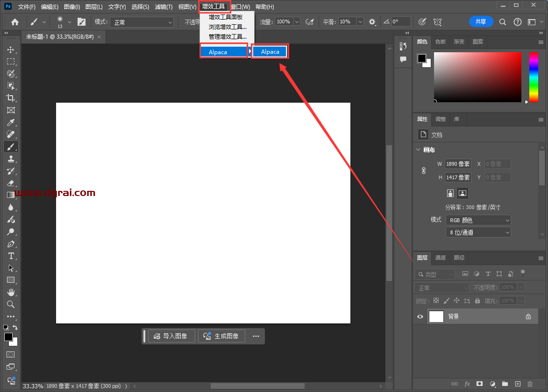Select the Horizontal Type tool

pos(11,256)
